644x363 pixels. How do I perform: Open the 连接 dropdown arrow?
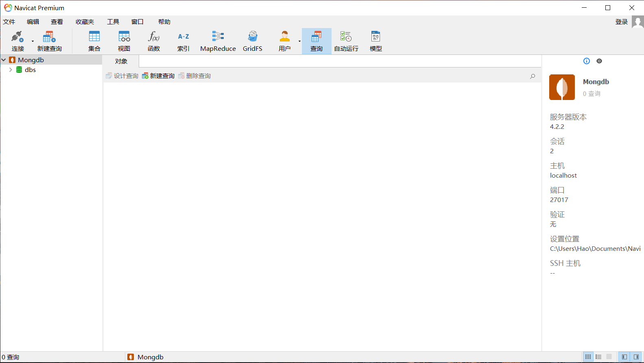33,41
